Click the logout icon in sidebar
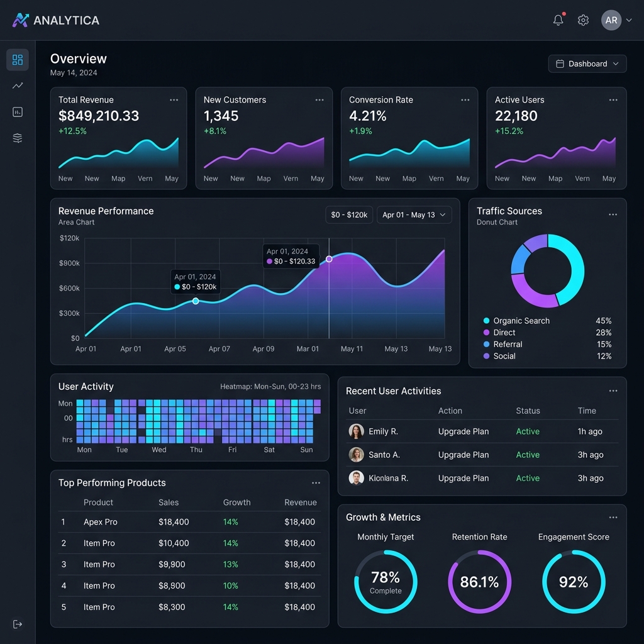Image resolution: width=644 pixels, height=644 pixels. (18, 625)
